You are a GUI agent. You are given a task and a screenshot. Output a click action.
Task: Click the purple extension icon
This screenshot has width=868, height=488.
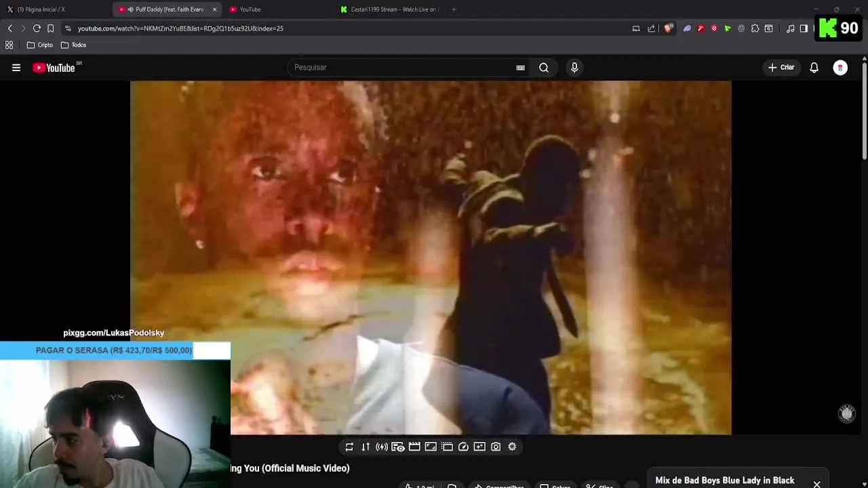[687, 28]
